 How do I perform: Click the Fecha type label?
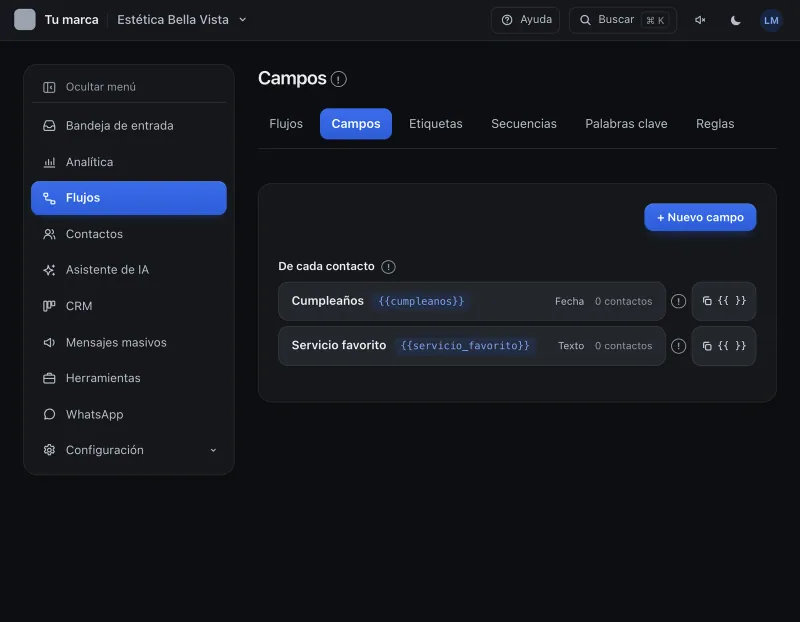569,302
